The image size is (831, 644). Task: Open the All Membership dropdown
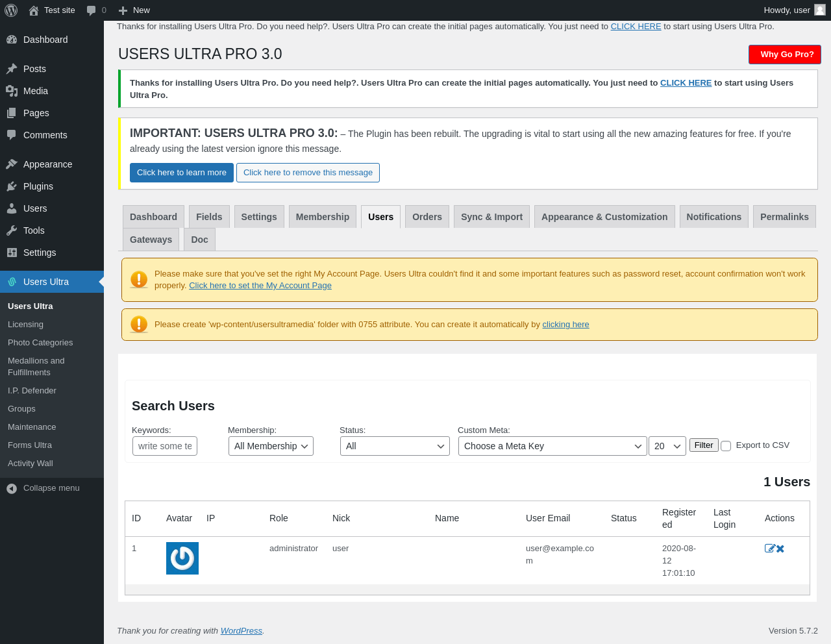271,446
